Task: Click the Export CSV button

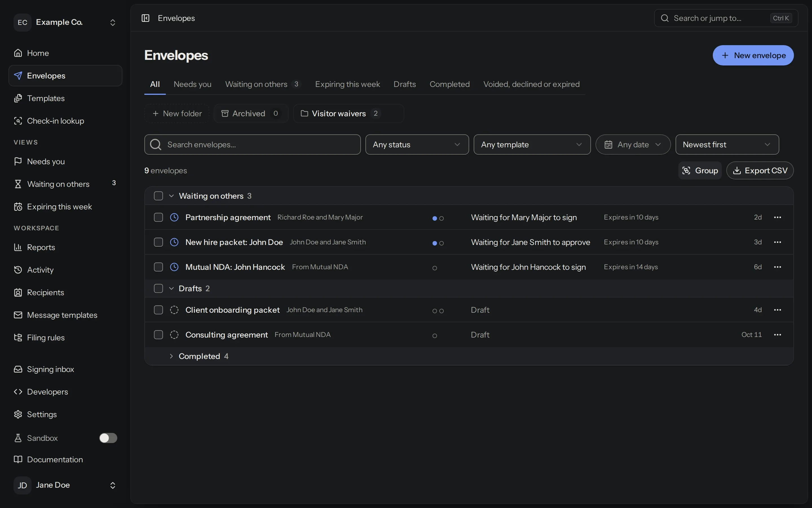Action: pyautogui.click(x=760, y=170)
